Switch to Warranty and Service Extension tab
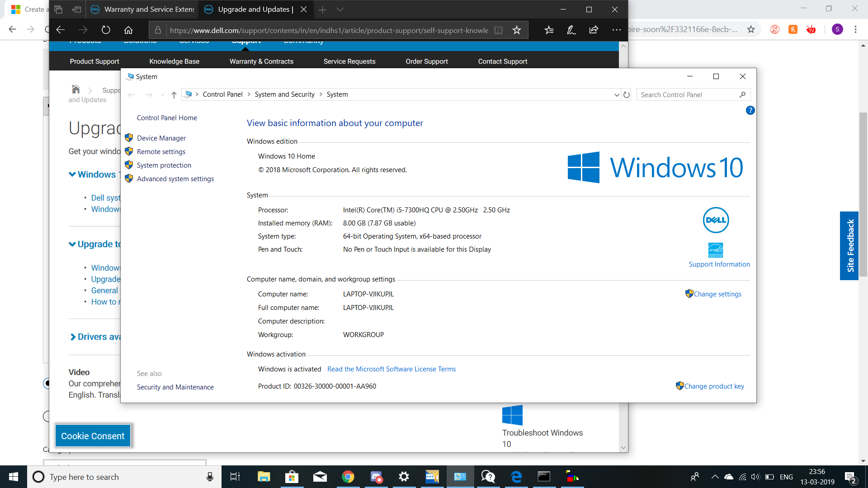 click(142, 9)
